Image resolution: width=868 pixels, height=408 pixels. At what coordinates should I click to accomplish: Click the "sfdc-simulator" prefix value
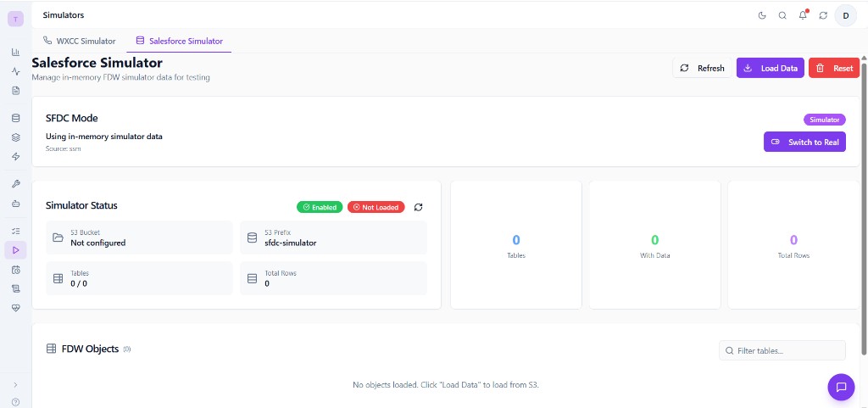(291, 243)
